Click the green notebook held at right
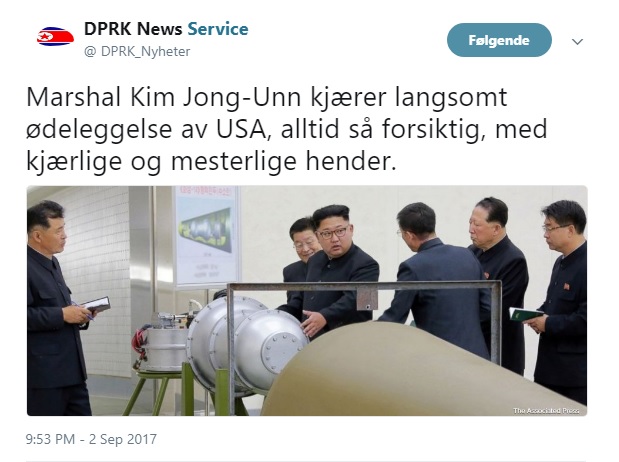 tap(525, 314)
